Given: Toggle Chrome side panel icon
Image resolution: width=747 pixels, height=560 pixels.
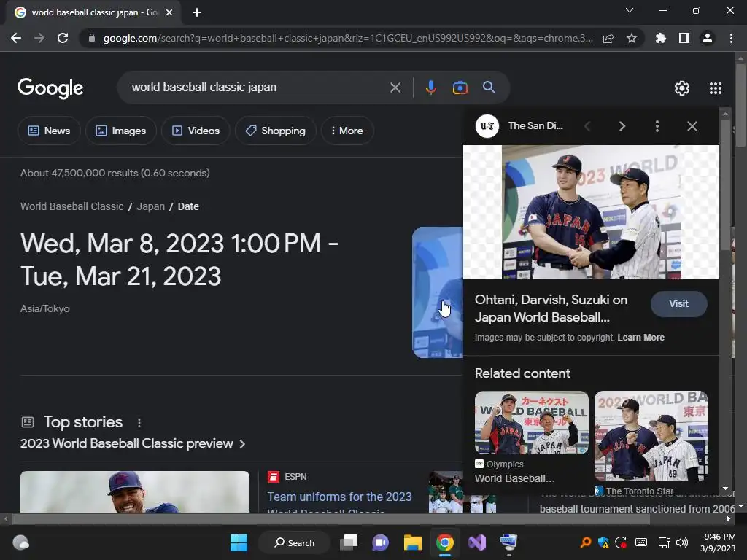Looking at the screenshot, I should (684, 38).
